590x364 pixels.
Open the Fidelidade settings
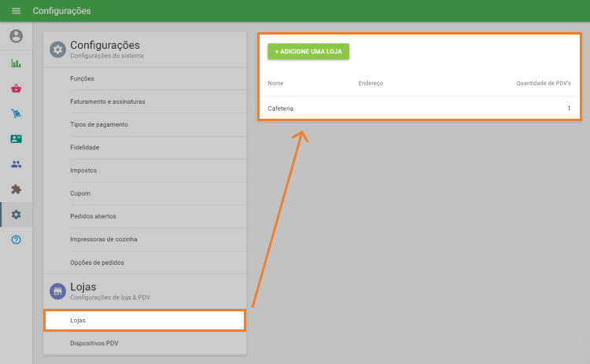(x=84, y=147)
